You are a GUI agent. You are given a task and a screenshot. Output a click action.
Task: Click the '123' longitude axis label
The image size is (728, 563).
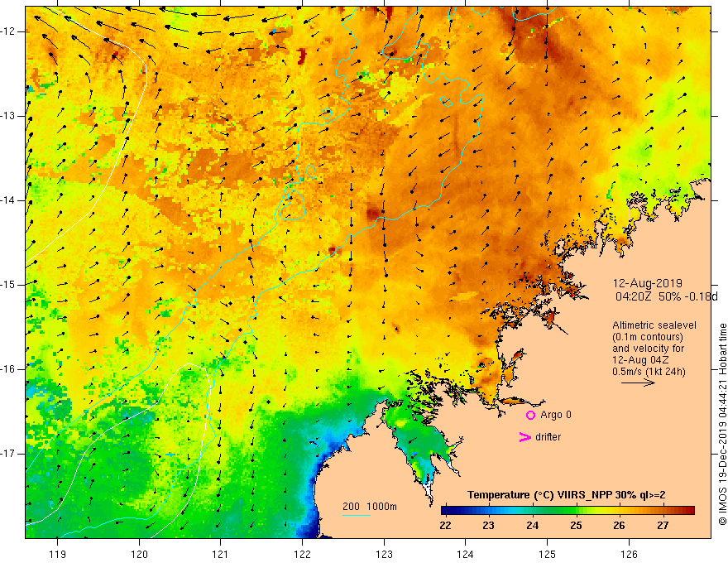pos(384,554)
